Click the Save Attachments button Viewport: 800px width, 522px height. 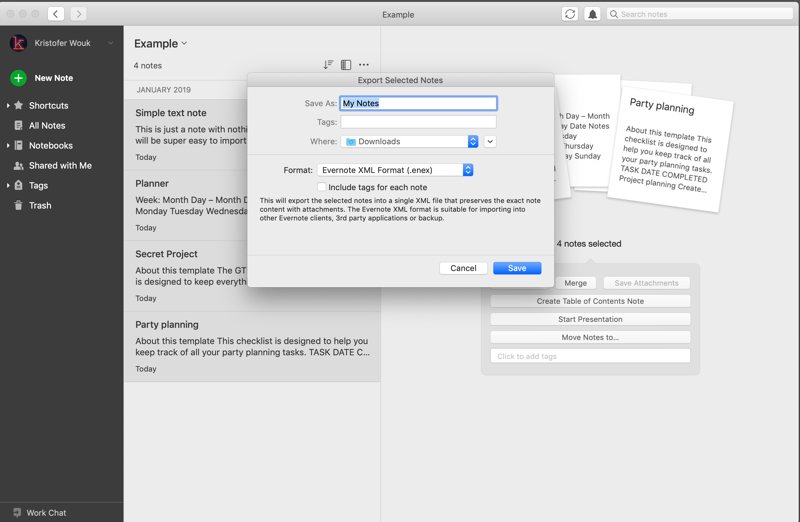[x=646, y=283]
